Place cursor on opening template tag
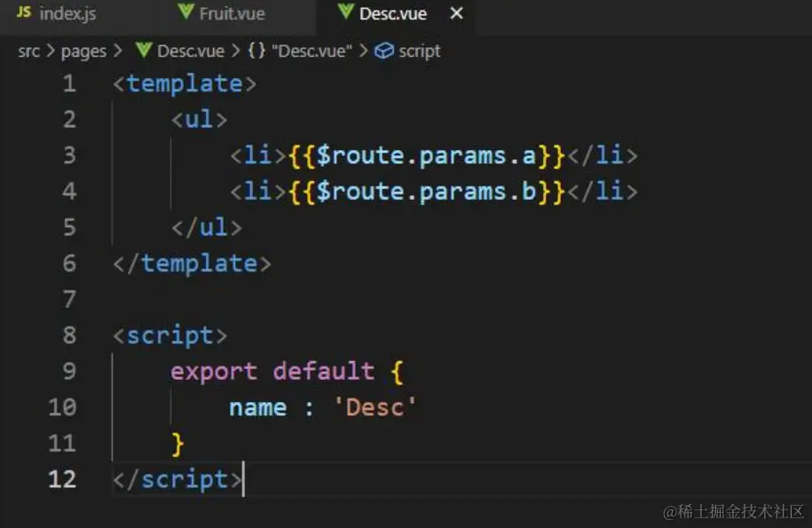This screenshot has width=812, height=528. click(185, 83)
